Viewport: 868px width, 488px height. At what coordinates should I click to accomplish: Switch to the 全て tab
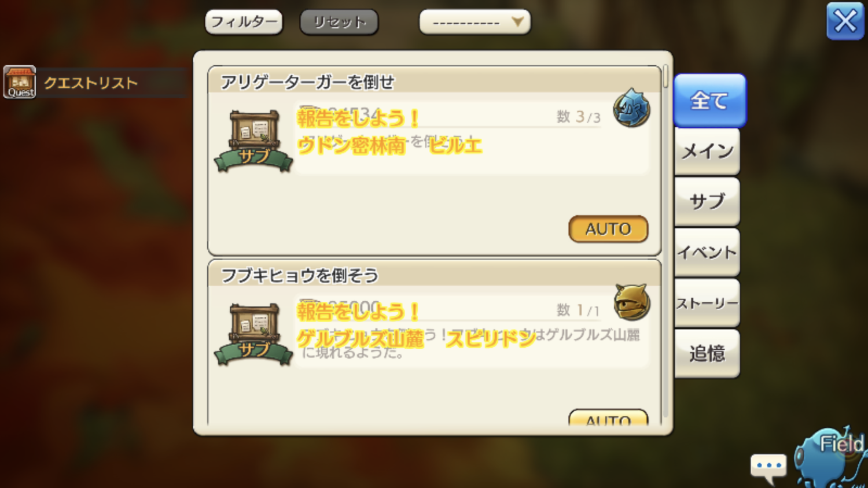(709, 101)
